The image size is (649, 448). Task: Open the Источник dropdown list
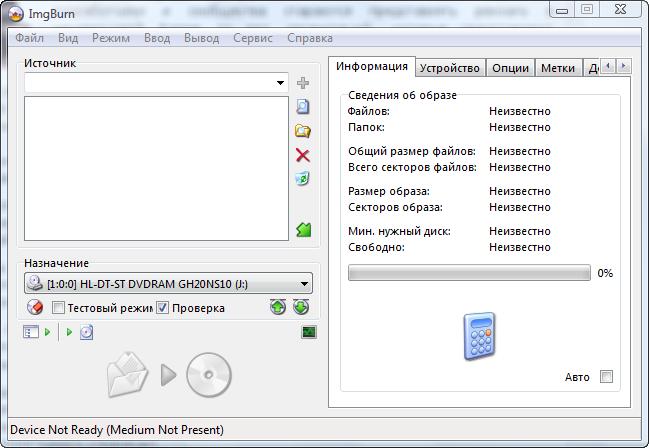tap(280, 83)
